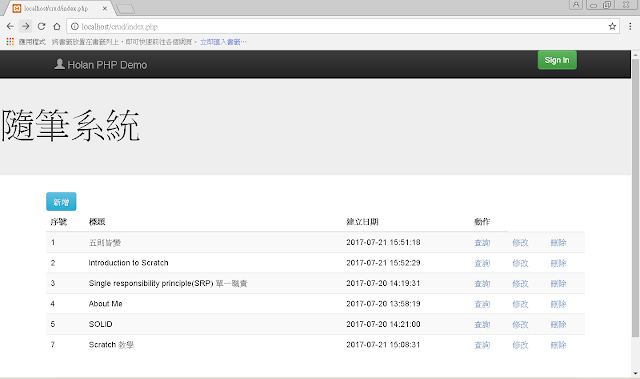Open the browser home page icon
Image resolution: width=640 pixels, height=379 pixels.
tap(57, 27)
